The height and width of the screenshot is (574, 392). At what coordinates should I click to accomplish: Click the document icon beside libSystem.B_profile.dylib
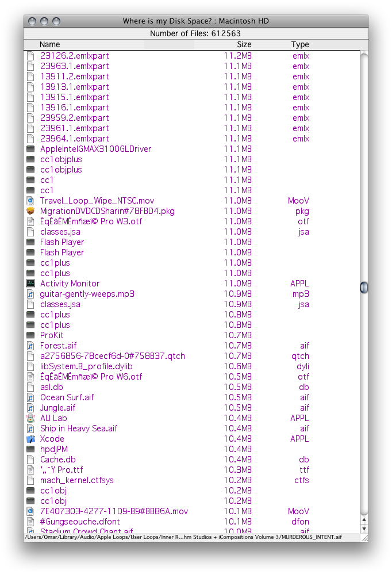(x=30, y=366)
